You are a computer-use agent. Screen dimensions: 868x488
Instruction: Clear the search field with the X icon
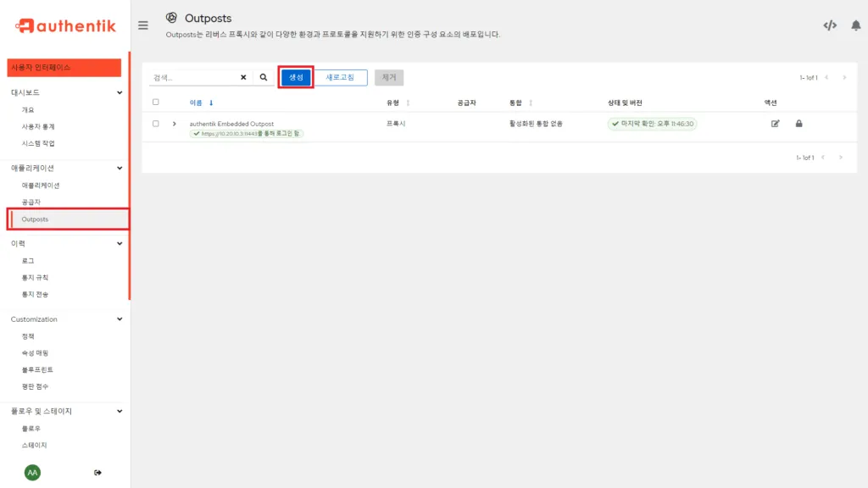pos(242,76)
